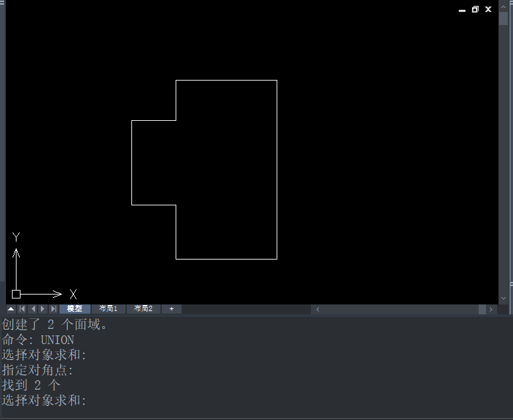Screen dimensions: 513x420
Task: Restore the drawing window size
Action: point(475,9)
